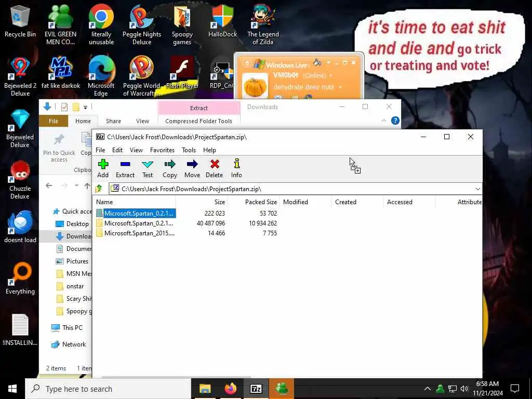This screenshot has width=532, height=399.
Task: Click the Add button in 7-Zip toolbar
Action: click(x=103, y=169)
